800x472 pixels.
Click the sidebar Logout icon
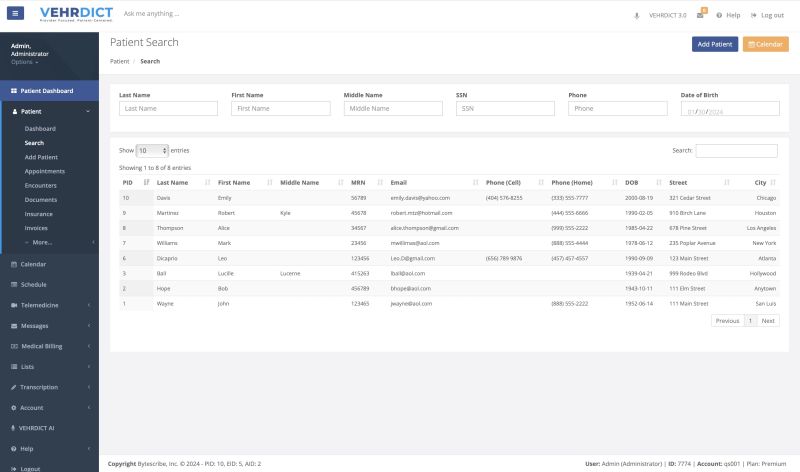click(14, 468)
